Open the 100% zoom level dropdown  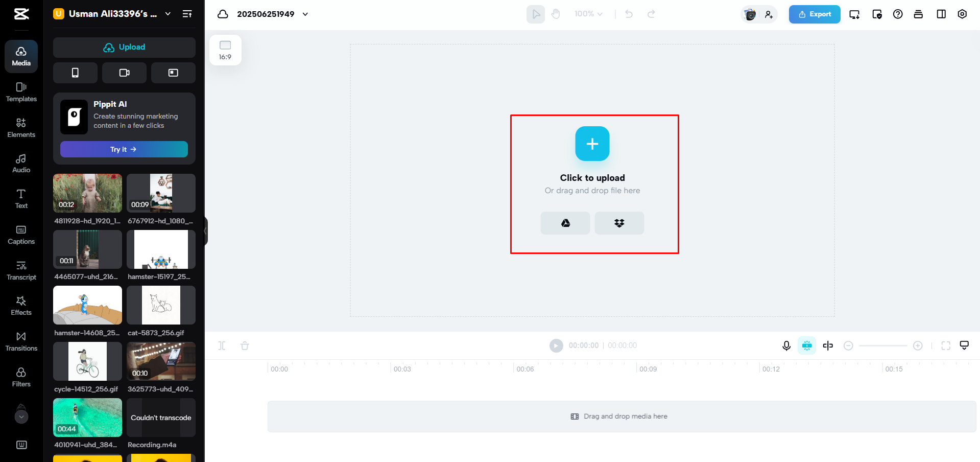coord(588,14)
